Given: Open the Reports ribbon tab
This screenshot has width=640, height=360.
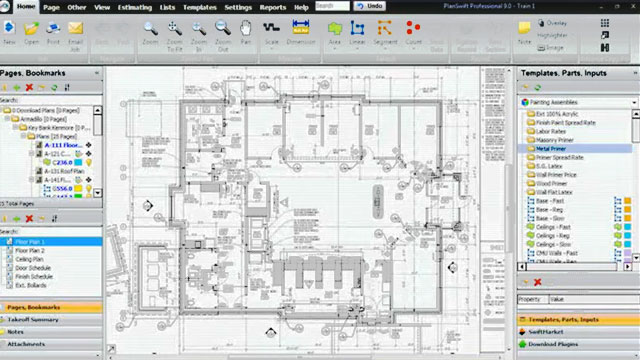Looking at the screenshot, I should tap(273, 7).
